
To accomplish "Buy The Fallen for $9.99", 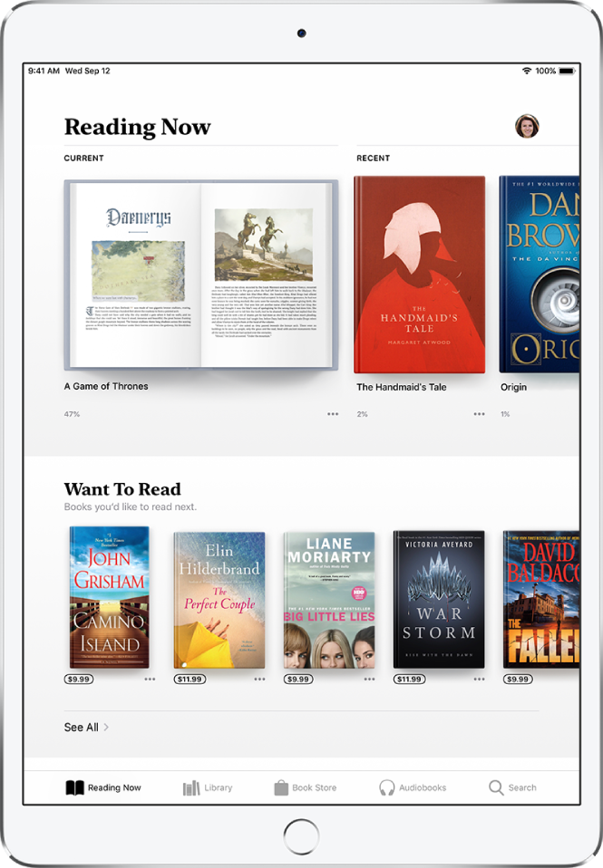I will (518, 679).
